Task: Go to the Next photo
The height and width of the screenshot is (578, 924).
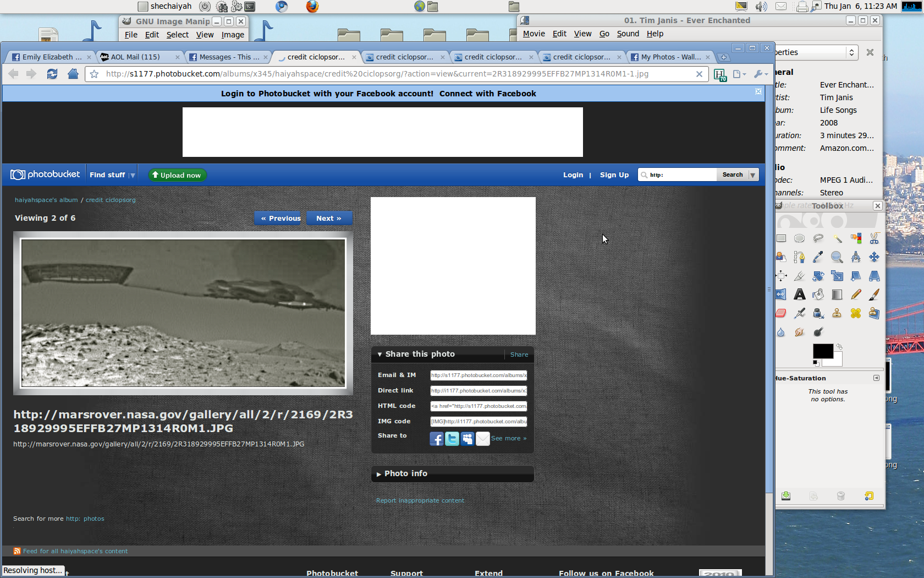Action: tap(329, 219)
